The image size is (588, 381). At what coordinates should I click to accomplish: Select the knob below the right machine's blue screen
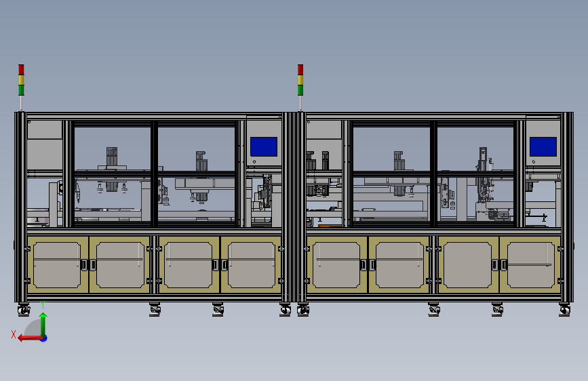tap(534, 161)
